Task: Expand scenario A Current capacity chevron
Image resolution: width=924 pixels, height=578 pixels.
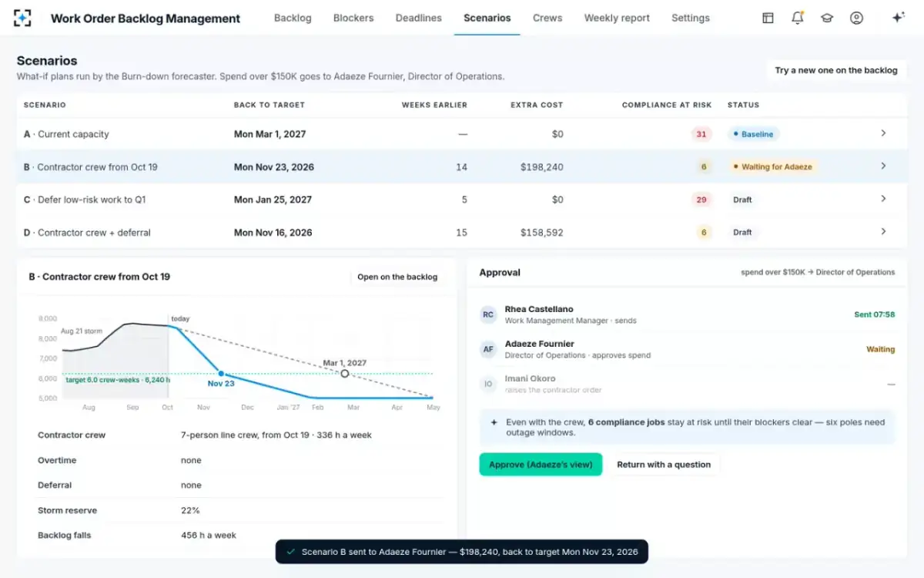Action: point(883,133)
